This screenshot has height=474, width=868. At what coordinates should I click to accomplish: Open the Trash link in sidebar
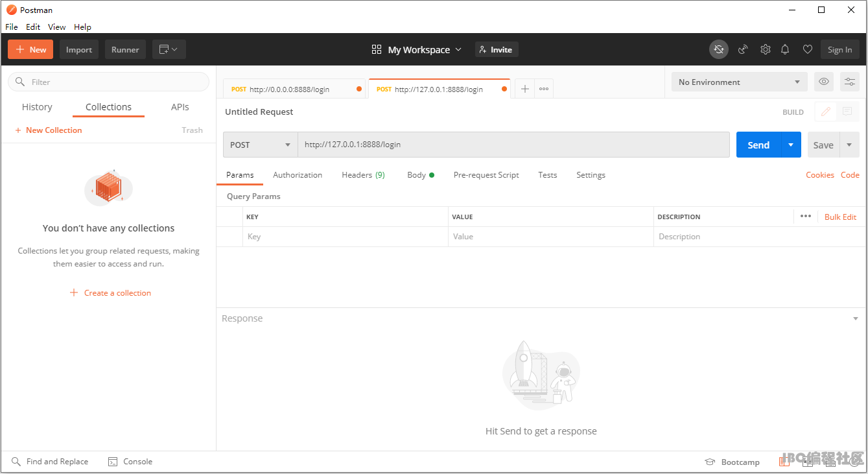[x=192, y=130]
